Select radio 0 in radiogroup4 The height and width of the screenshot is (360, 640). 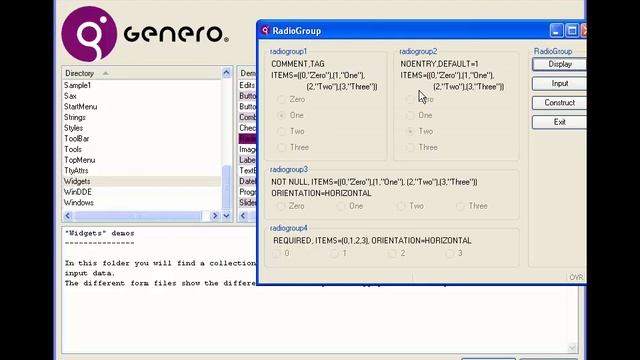pyautogui.click(x=276, y=253)
